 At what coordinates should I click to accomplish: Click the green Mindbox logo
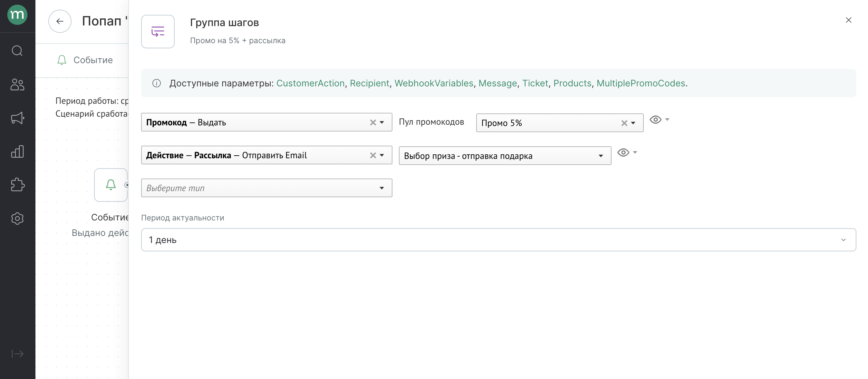17,15
